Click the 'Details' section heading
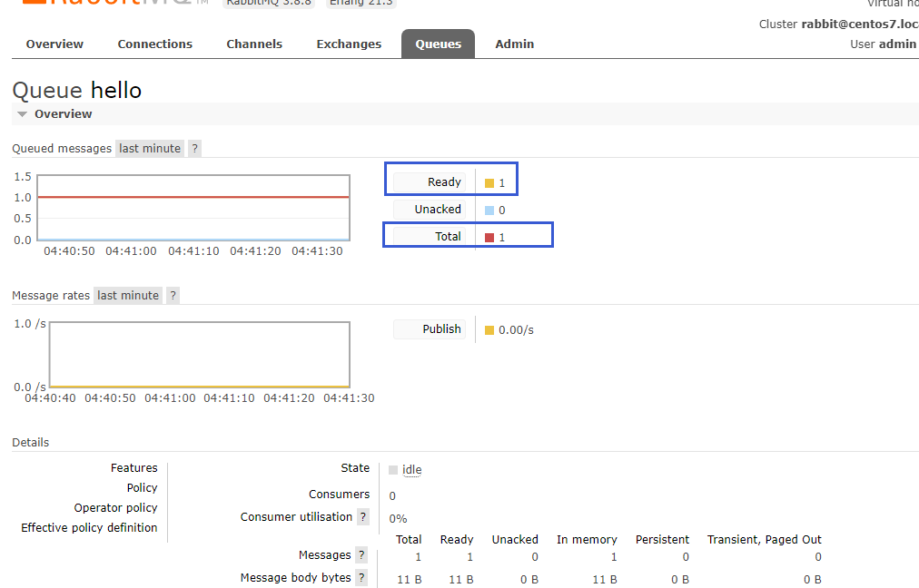Viewport: 919px width, 588px height. coord(31,443)
